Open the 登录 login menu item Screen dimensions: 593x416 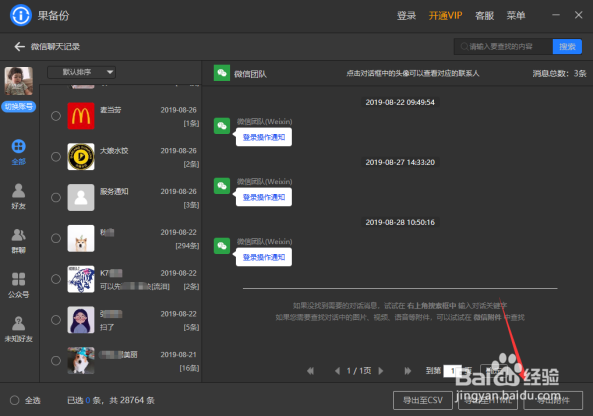407,16
